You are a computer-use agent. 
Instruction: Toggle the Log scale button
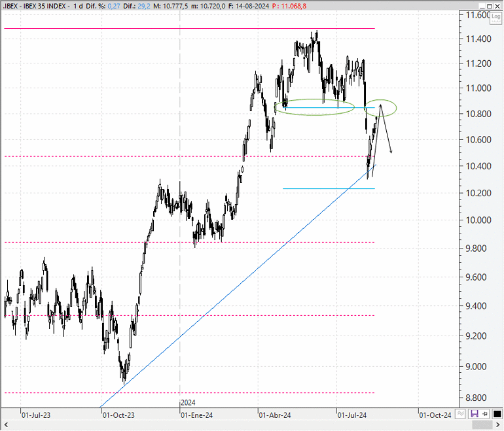pos(495,18)
